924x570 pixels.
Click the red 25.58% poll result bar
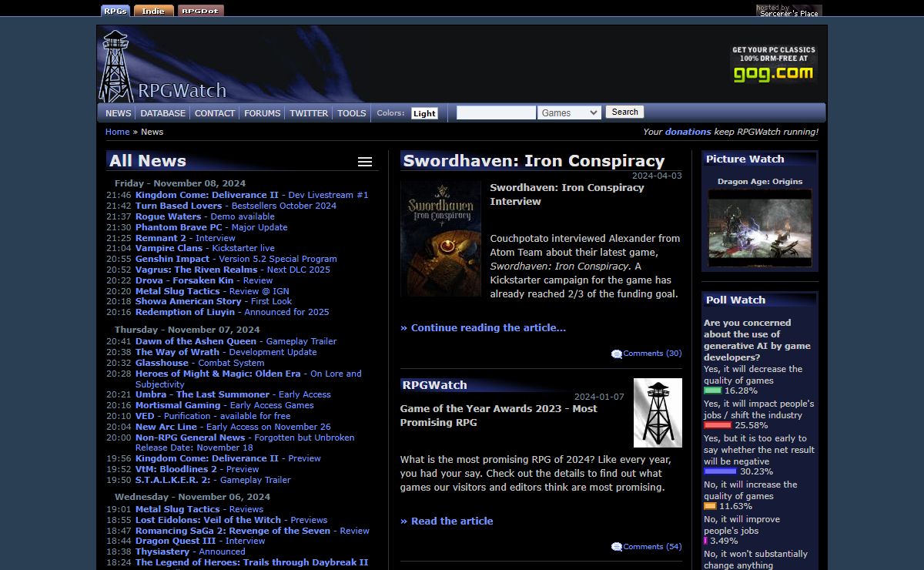(x=718, y=425)
